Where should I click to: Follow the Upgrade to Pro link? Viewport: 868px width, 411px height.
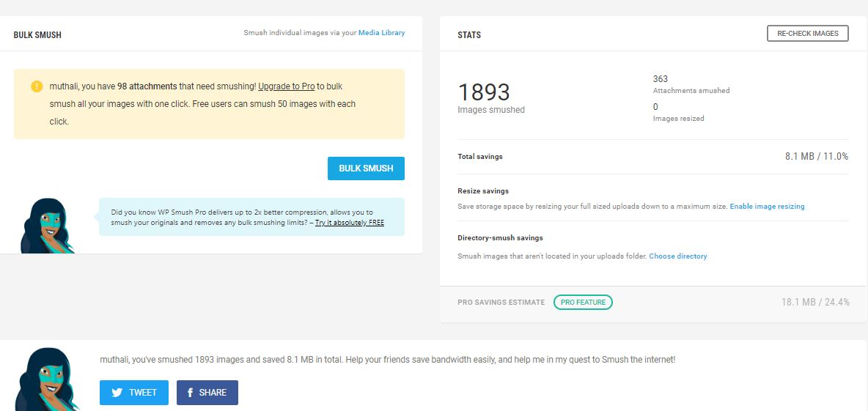286,86
